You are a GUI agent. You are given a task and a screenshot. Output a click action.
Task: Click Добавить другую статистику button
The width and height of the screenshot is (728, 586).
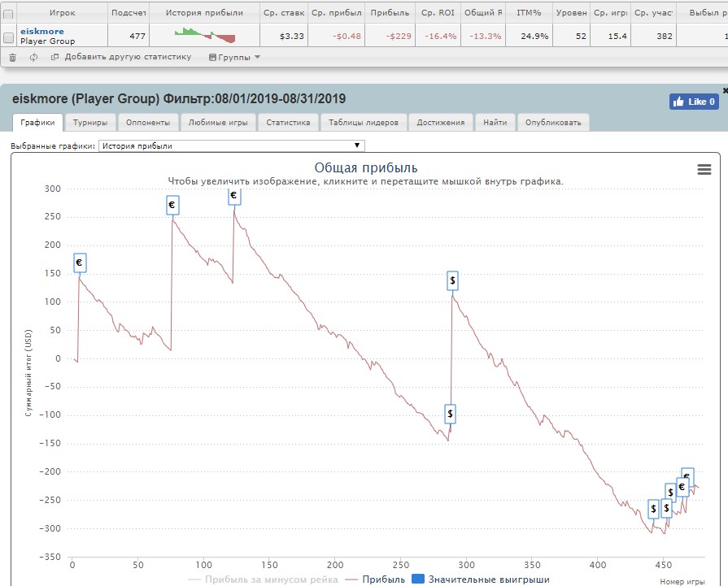[121, 57]
